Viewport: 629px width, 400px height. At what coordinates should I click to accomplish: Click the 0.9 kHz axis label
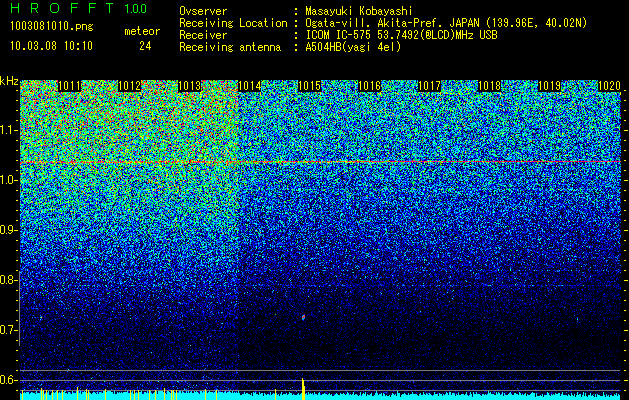(8, 230)
